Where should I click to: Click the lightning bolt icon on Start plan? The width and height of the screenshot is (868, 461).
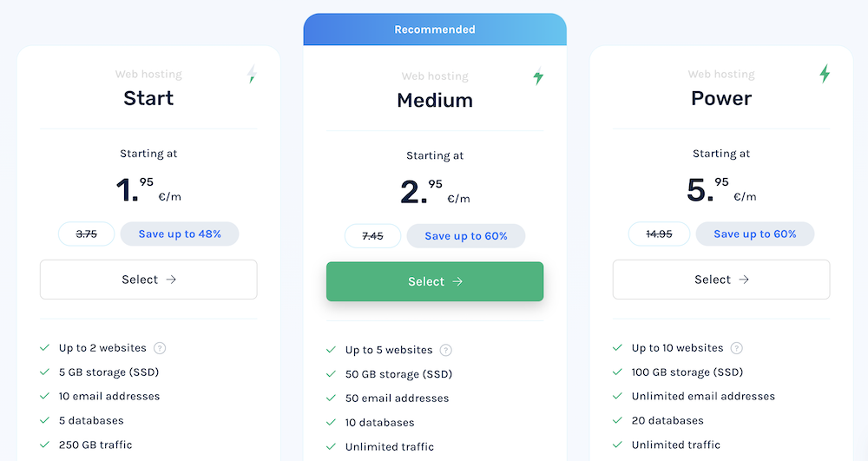click(x=252, y=74)
